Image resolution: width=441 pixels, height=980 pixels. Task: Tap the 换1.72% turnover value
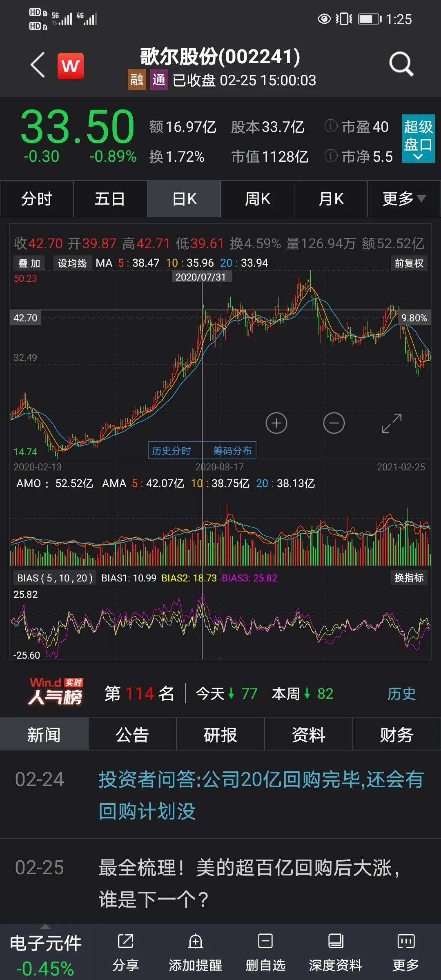[x=177, y=156]
